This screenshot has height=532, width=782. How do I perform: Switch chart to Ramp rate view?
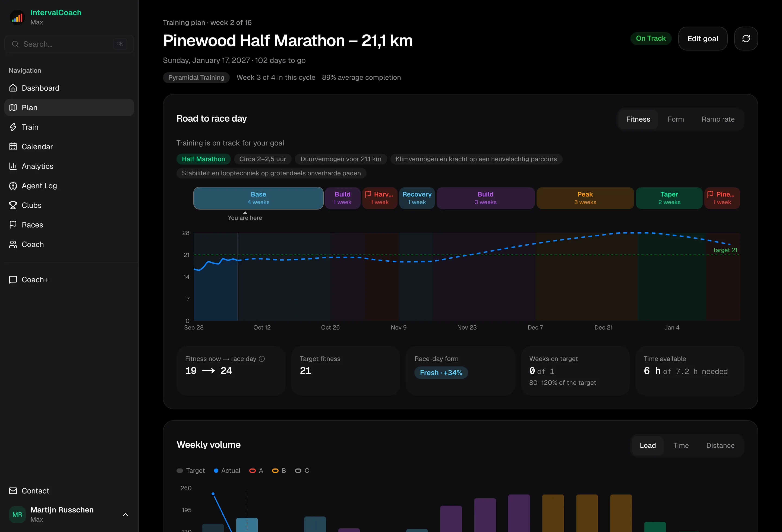pyautogui.click(x=718, y=119)
